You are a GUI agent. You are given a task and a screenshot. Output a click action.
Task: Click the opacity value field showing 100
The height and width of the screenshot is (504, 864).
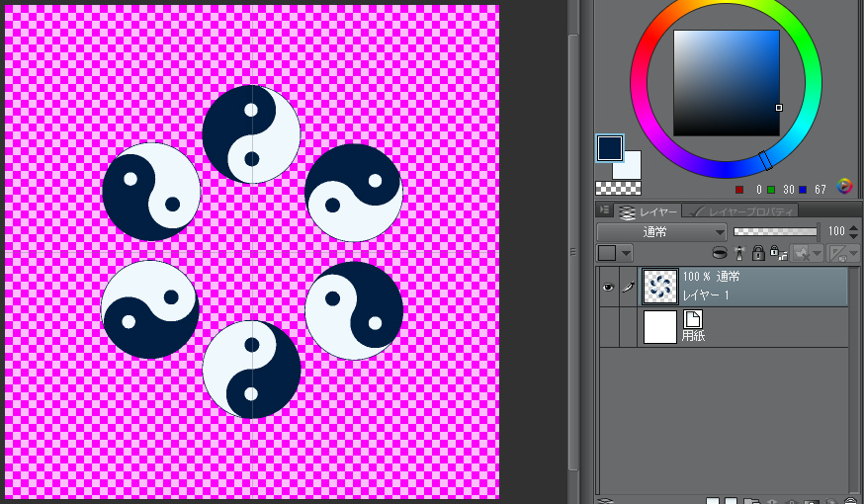[836, 231]
